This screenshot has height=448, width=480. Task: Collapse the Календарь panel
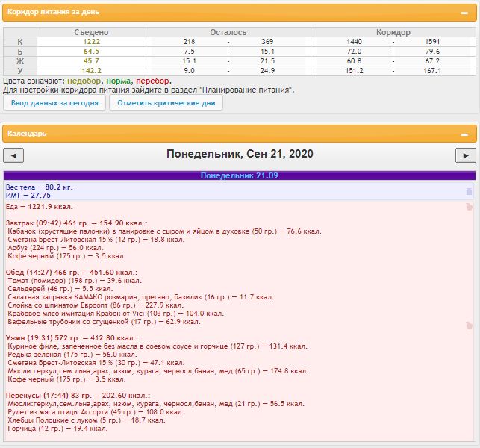tap(464, 134)
